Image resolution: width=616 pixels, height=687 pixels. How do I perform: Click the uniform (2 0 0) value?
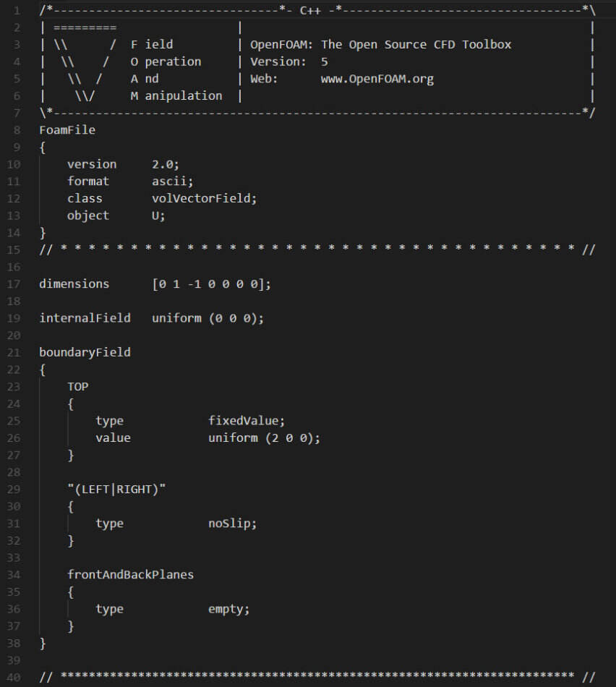264,438
